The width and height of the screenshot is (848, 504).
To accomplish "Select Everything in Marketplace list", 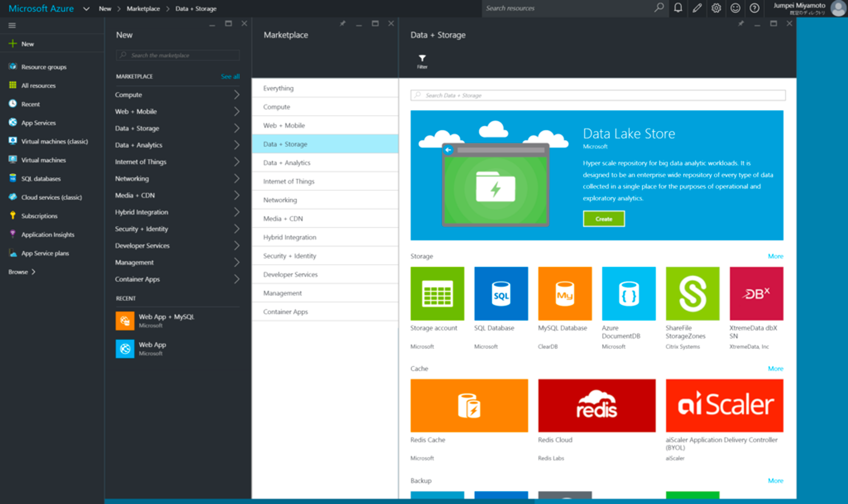I will point(278,88).
